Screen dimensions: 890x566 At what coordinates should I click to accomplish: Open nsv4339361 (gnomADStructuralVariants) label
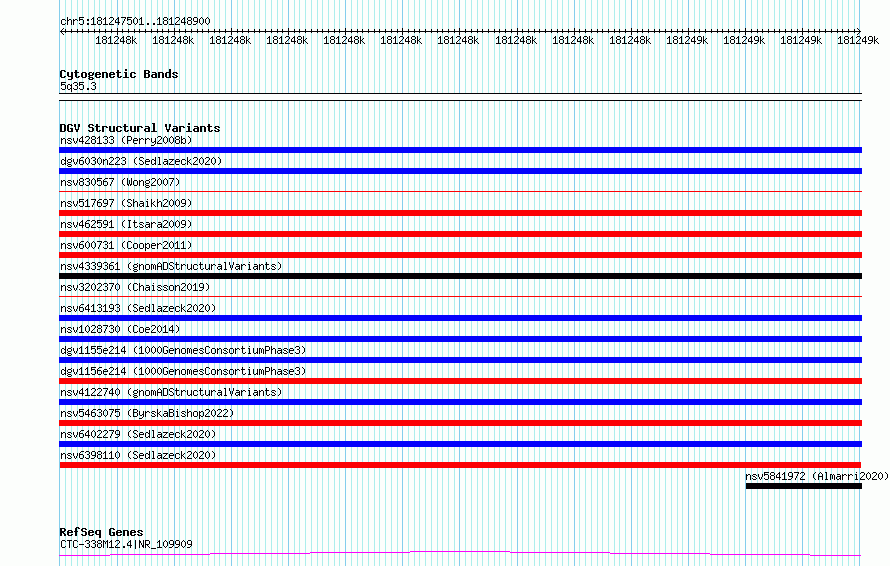(x=171, y=266)
